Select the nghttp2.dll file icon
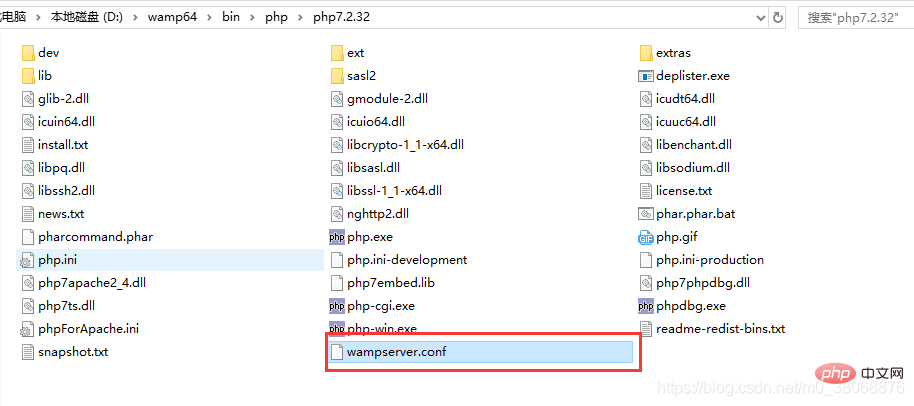This screenshot has width=914, height=406. [x=337, y=214]
